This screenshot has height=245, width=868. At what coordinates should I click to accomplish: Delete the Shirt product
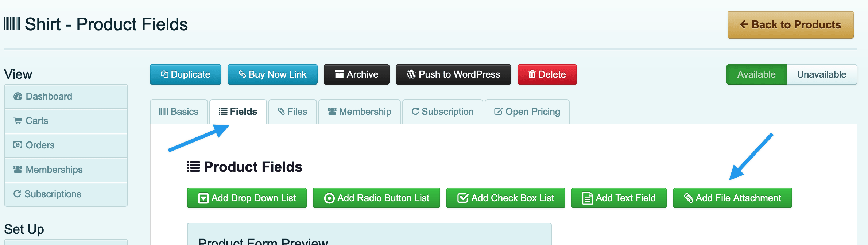click(547, 74)
